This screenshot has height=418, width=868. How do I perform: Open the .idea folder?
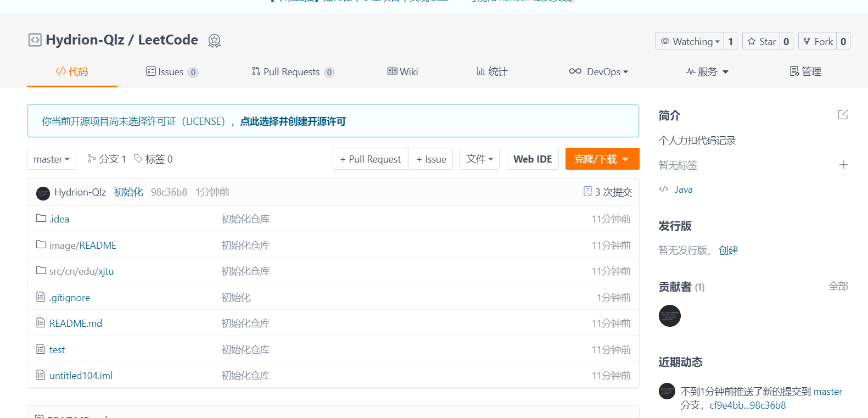pos(59,219)
